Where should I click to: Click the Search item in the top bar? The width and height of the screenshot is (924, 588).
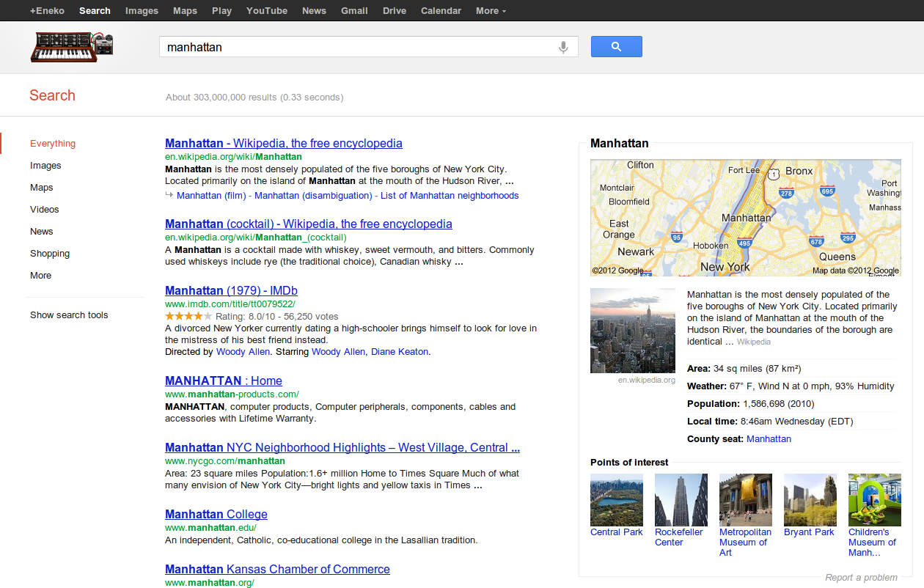pos(95,10)
